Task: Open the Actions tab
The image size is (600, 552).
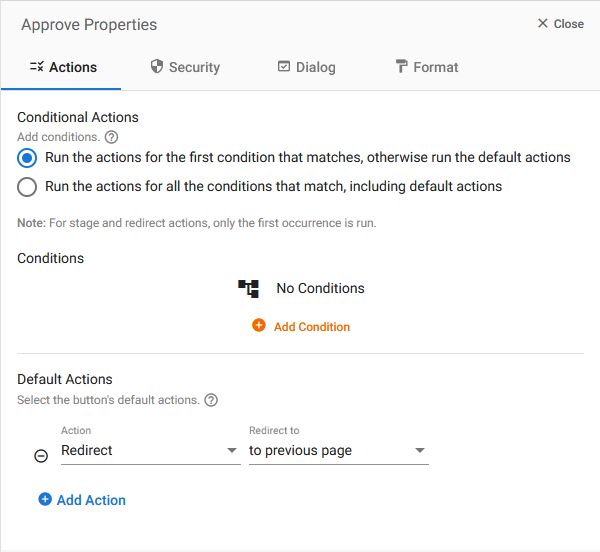Action: (63, 67)
